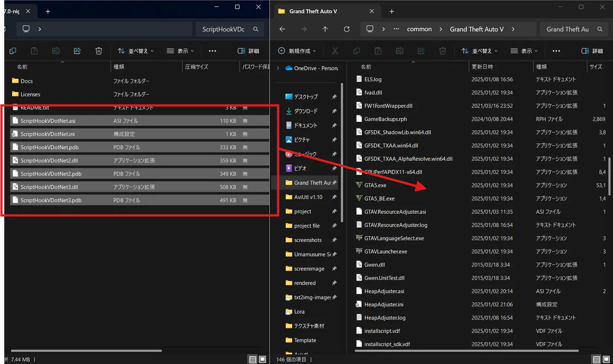Click right window vertical scrollbar thumb
This screenshot has width=613, height=364.
pos(609,176)
